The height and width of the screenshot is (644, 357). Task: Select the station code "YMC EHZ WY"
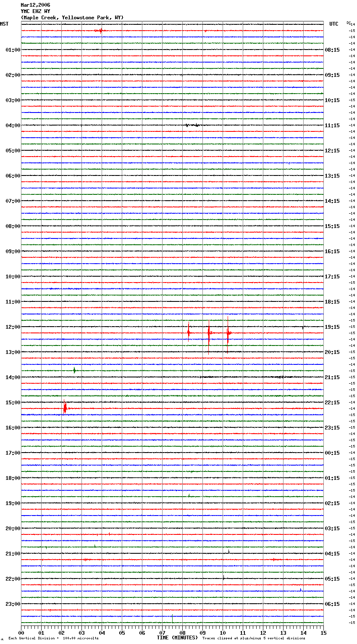[35, 11]
